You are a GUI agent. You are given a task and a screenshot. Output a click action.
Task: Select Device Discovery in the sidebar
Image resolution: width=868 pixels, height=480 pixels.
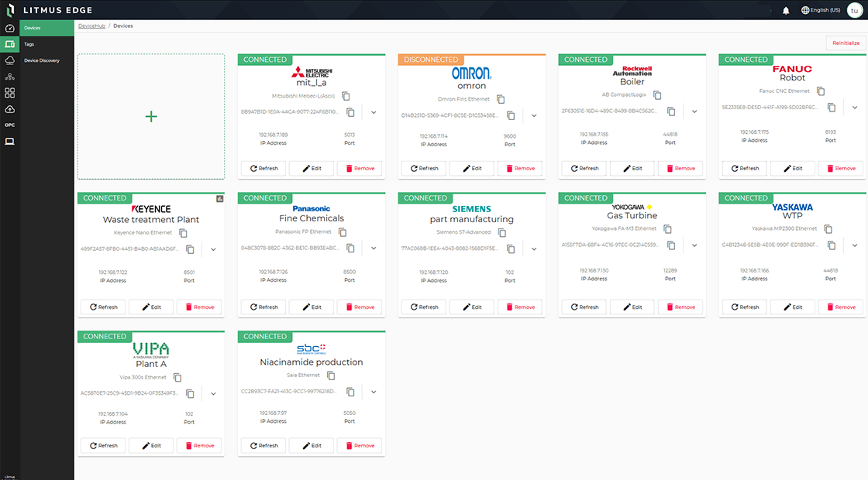point(46,60)
